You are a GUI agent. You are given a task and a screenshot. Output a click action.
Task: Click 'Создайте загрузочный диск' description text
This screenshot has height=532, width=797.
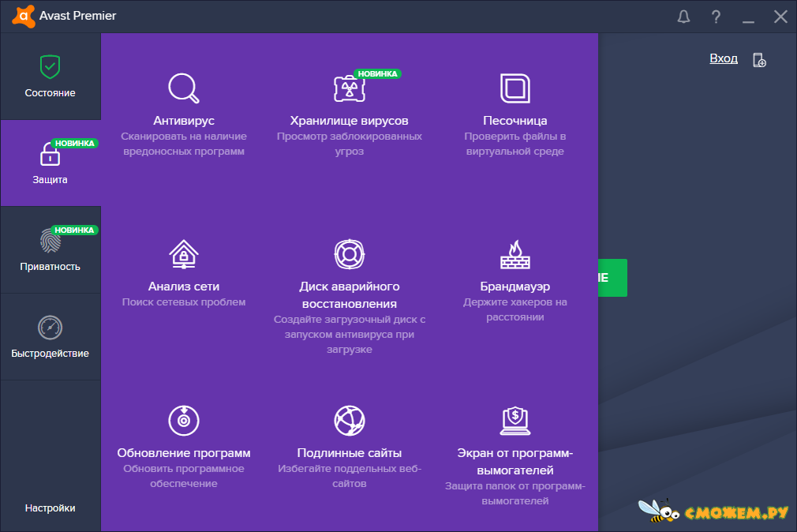click(x=350, y=334)
